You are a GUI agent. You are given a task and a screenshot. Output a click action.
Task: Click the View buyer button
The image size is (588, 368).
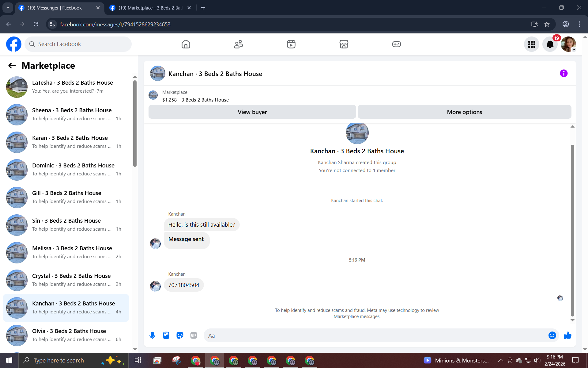point(252,112)
